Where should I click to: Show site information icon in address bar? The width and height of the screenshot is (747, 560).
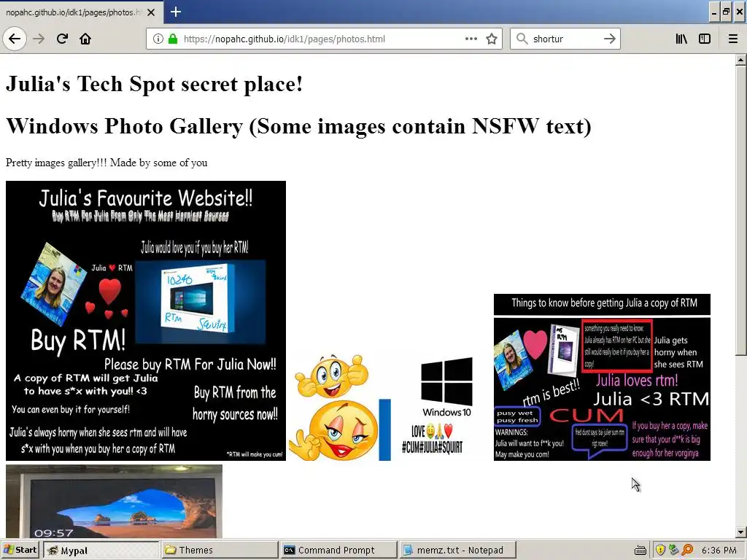(x=158, y=39)
